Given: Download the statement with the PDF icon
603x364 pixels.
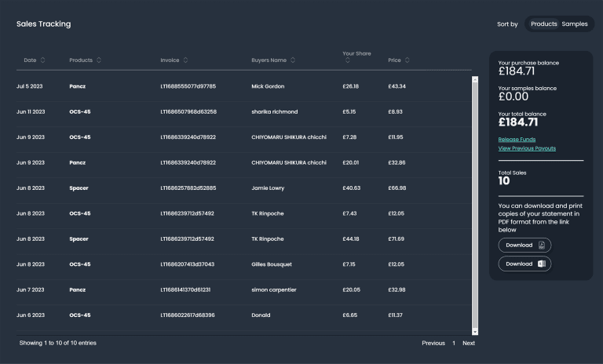Looking at the screenshot, I should 524,246.
